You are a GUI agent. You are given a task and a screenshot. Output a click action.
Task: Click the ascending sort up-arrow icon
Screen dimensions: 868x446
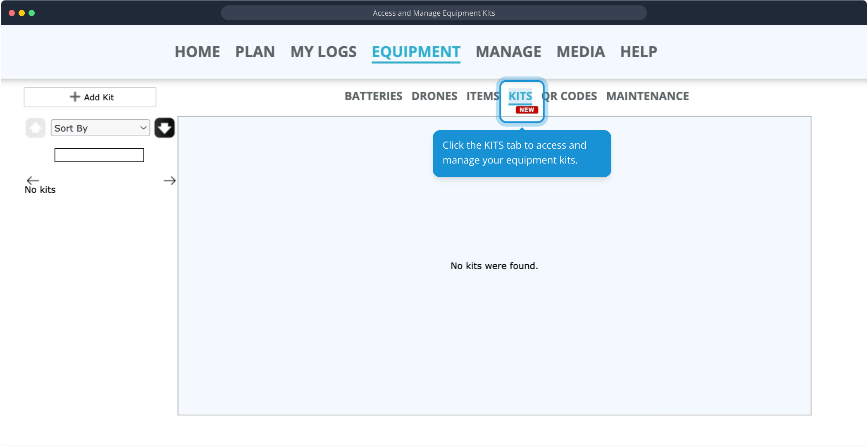click(36, 128)
